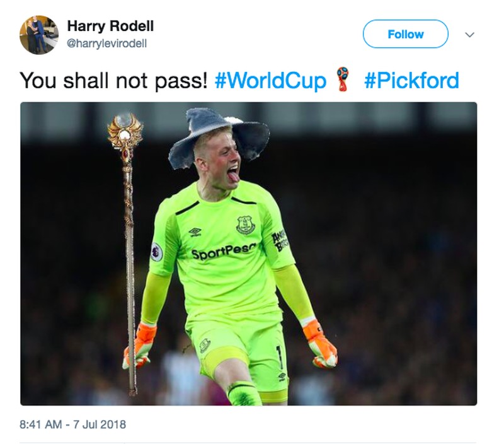The image size is (504, 444).
Task: Visit the @harrylevirodell handle link
Action: (x=106, y=44)
